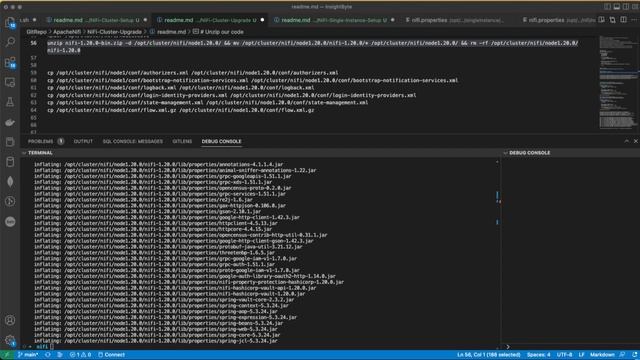The height and width of the screenshot is (360, 640).
Task: Toggle panel layout icon in title bar
Action: [617, 7]
